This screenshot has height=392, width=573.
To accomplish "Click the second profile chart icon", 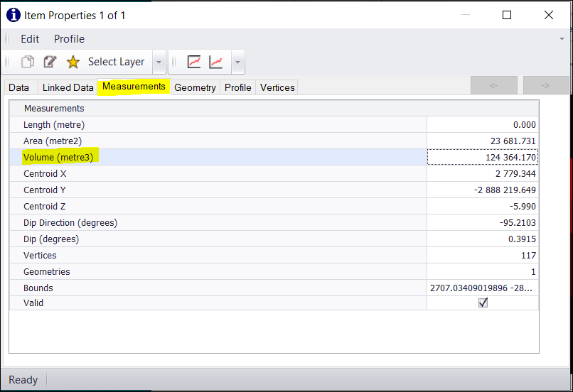I will tap(215, 62).
